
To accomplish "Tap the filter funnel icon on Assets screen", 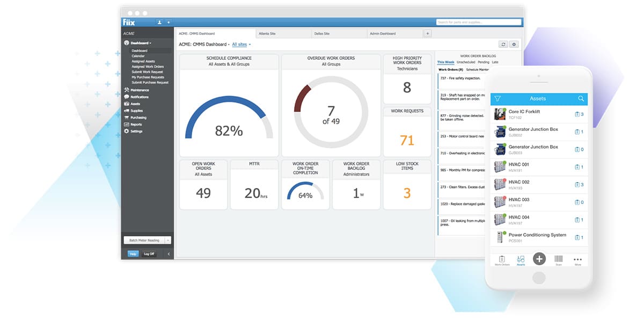I will tap(498, 98).
